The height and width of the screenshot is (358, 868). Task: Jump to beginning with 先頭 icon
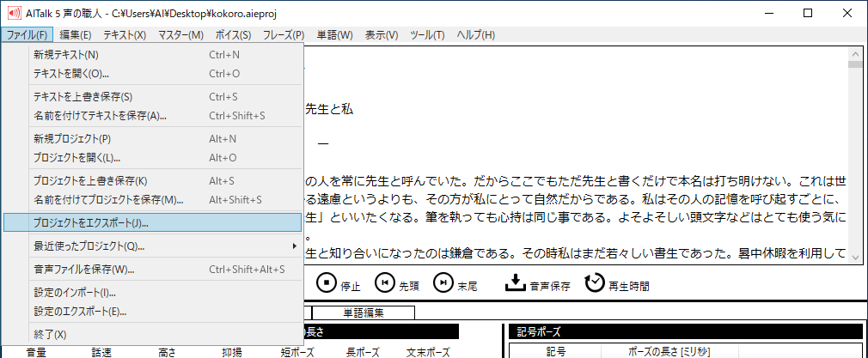tap(385, 282)
